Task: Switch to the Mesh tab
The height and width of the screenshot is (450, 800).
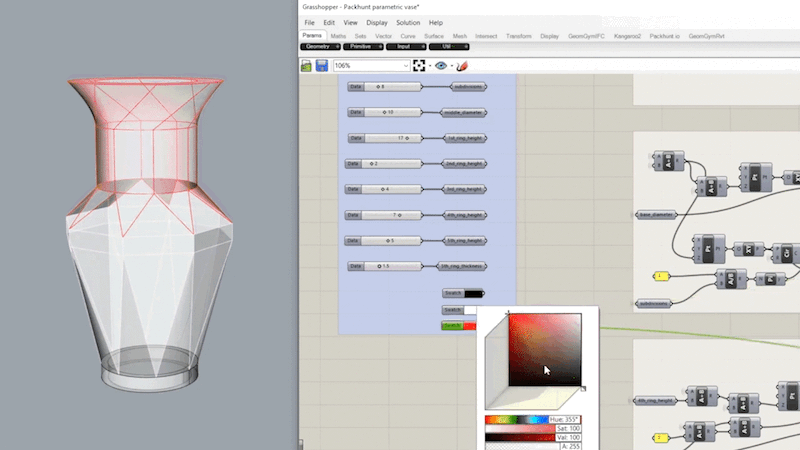Action: (x=459, y=36)
